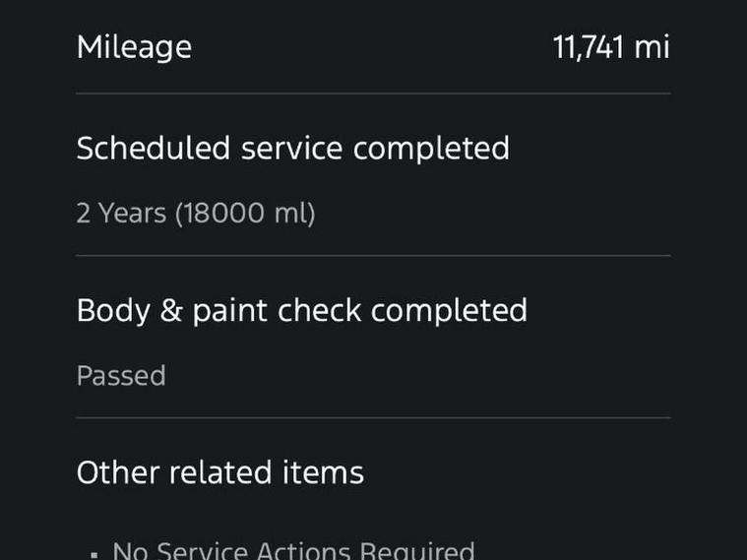Tap the word paint in the check heading
The height and width of the screenshot is (560, 747).
[x=229, y=312]
